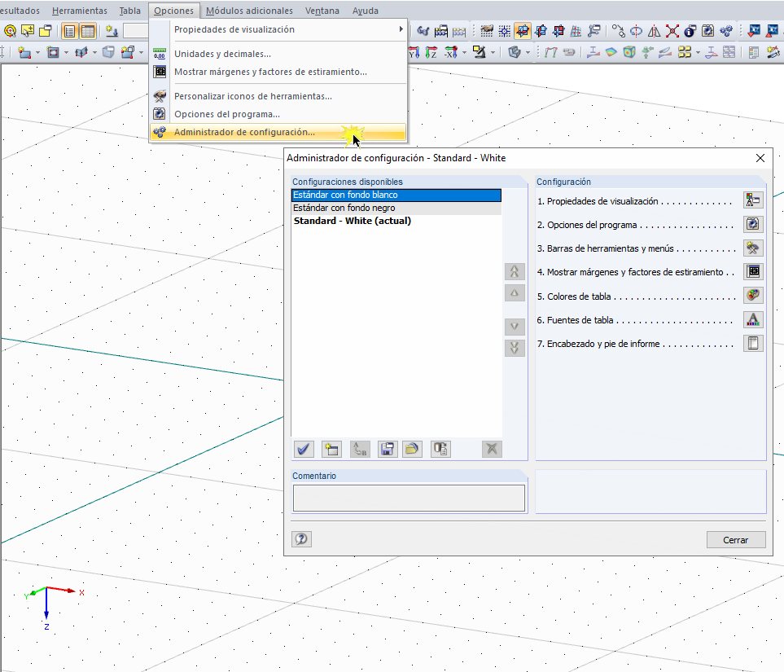Screen dimensions: 784x672
Task: Click the red X node intersect icon
Action: pyautogui.click(x=672, y=32)
